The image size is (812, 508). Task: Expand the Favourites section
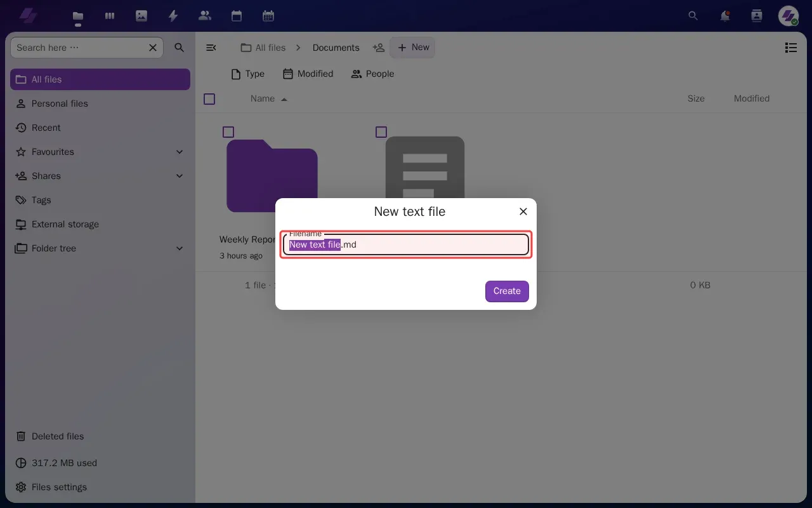point(180,152)
